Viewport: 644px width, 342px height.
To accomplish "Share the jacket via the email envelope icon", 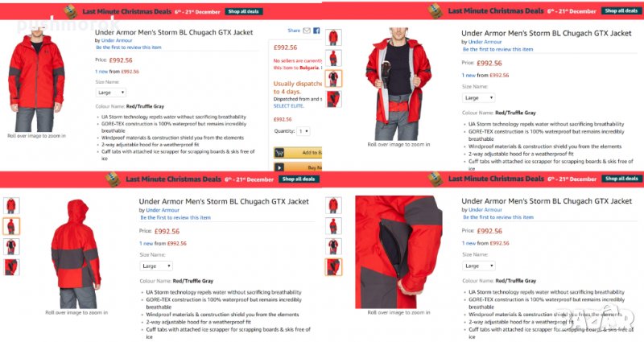I will pos(307,31).
